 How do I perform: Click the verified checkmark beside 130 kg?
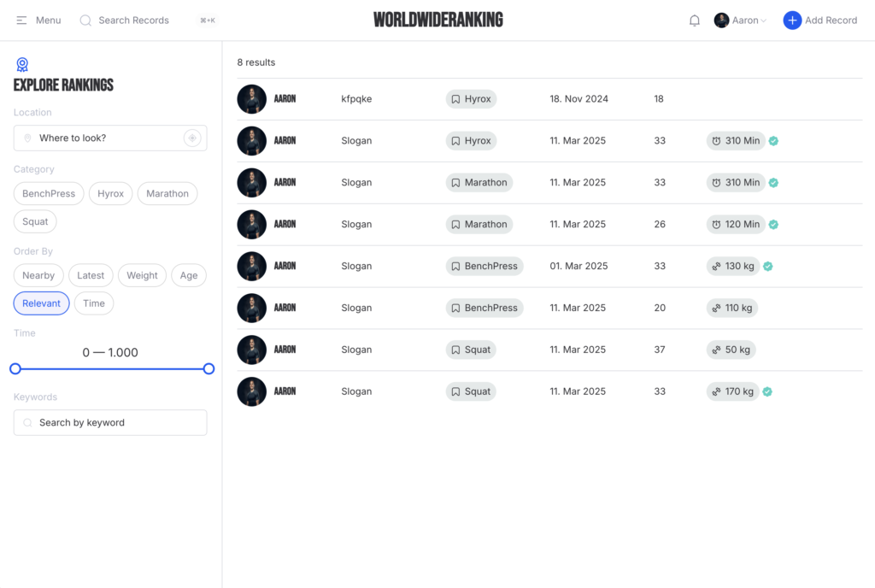coord(767,267)
